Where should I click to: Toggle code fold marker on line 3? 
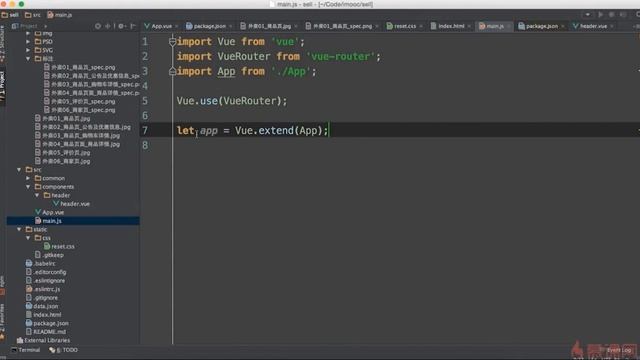coord(172,71)
